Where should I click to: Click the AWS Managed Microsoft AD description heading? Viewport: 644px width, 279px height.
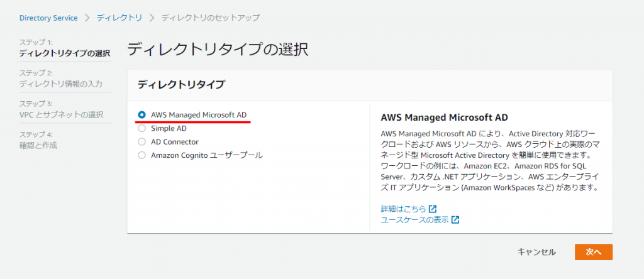[x=445, y=118]
